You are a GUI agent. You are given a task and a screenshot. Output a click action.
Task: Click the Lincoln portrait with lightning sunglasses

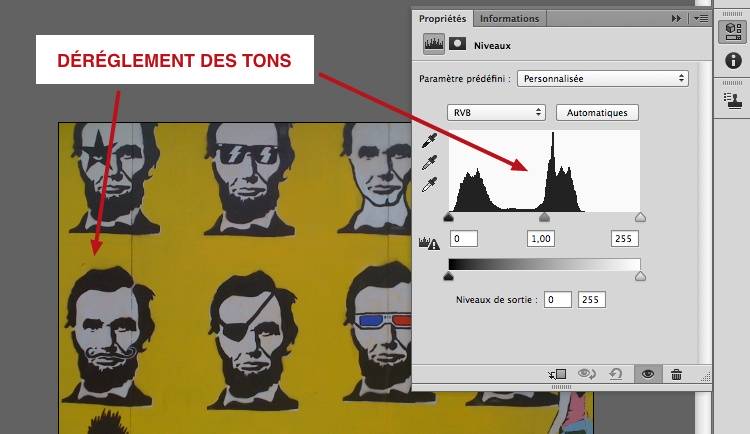tap(249, 179)
